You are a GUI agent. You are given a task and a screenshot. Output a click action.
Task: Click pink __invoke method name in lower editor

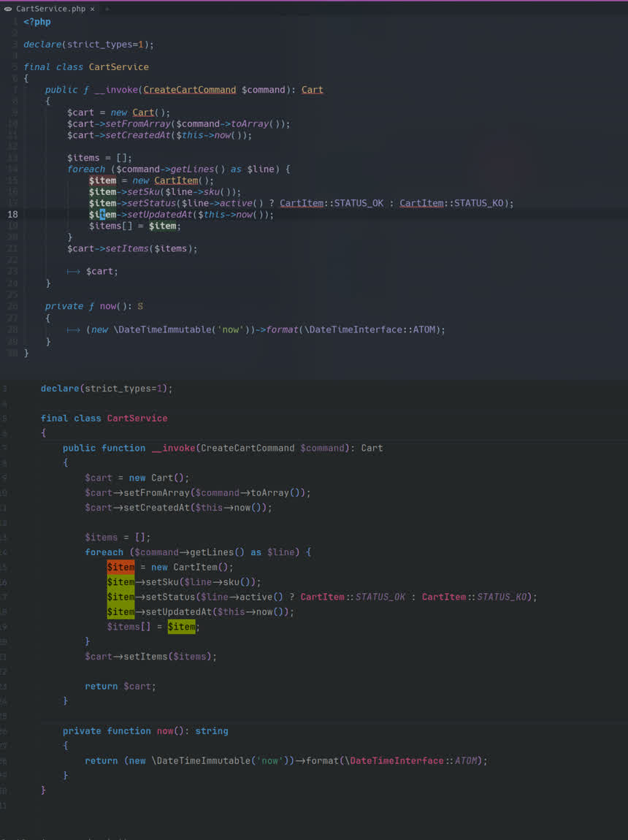tap(174, 448)
